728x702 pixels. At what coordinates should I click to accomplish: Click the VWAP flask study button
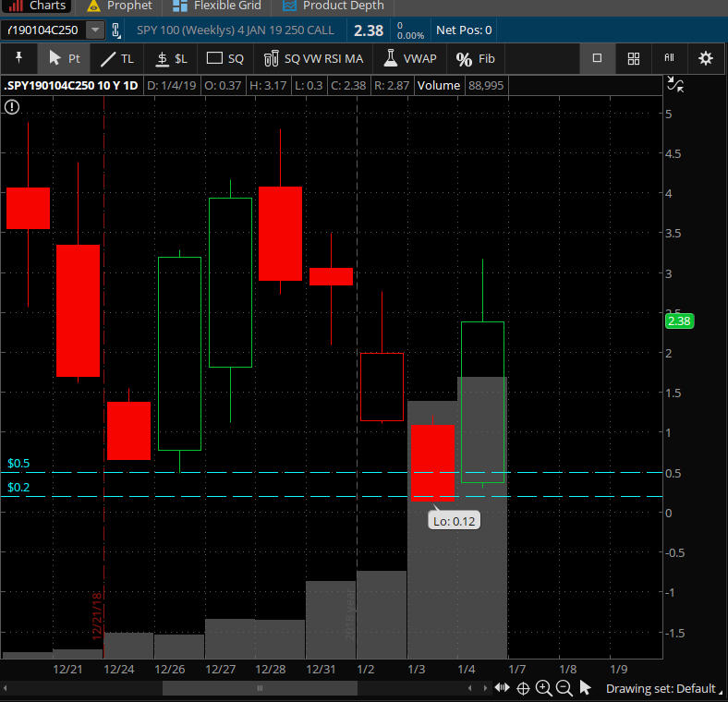click(410, 58)
